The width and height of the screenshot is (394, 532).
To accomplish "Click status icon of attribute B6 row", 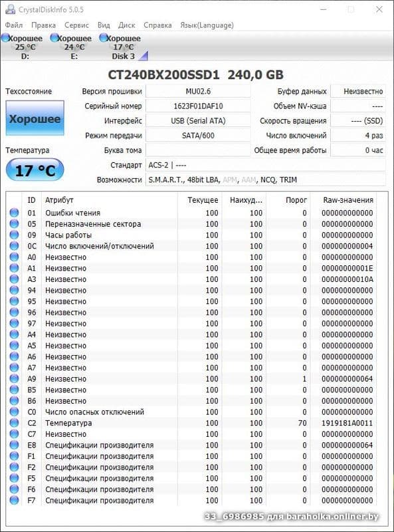I will click(14, 401).
